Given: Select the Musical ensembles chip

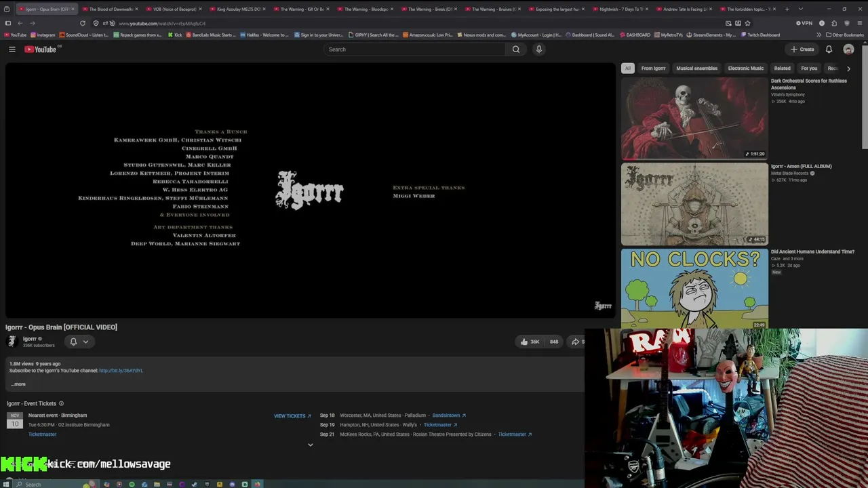Looking at the screenshot, I should [696, 68].
